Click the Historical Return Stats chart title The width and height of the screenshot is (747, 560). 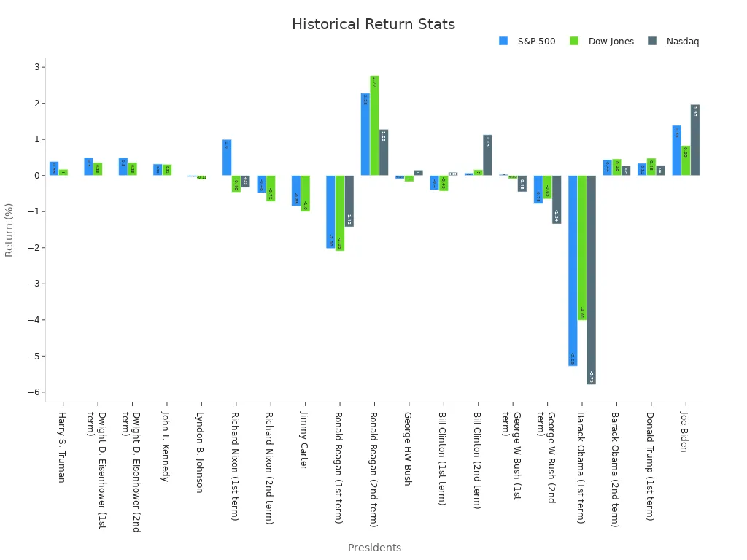[373, 25]
